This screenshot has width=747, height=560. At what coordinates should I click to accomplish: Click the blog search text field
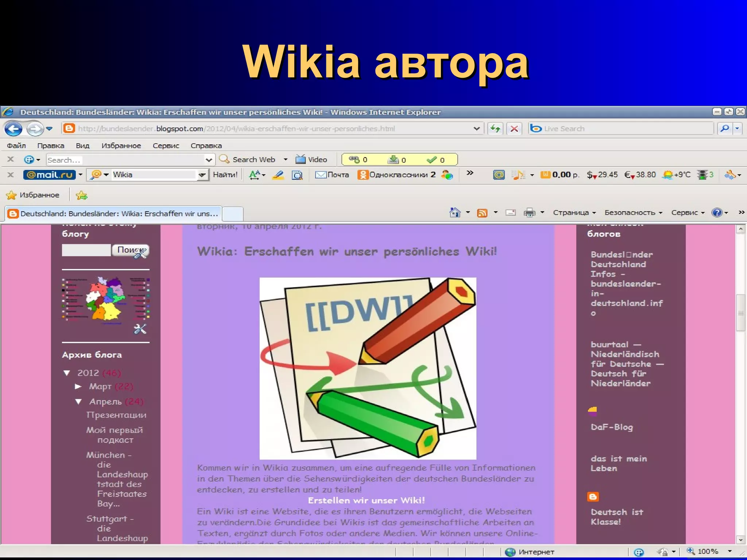coord(86,250)
